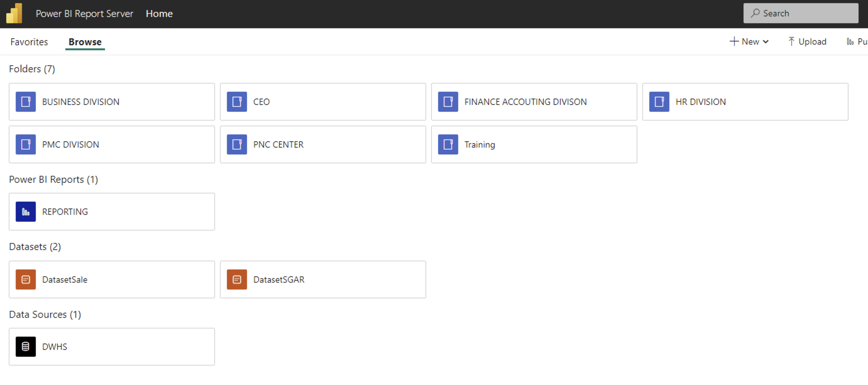Image resolution: width=868 pixels, height=385 pixels.
Task: Open the BUSINESS DIVISION folder icon
Action: tap(25, 102)
